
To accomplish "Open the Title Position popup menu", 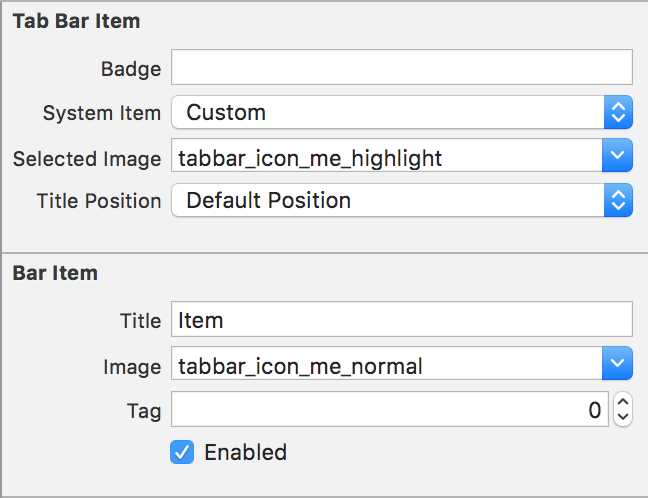I will [402, 201].
